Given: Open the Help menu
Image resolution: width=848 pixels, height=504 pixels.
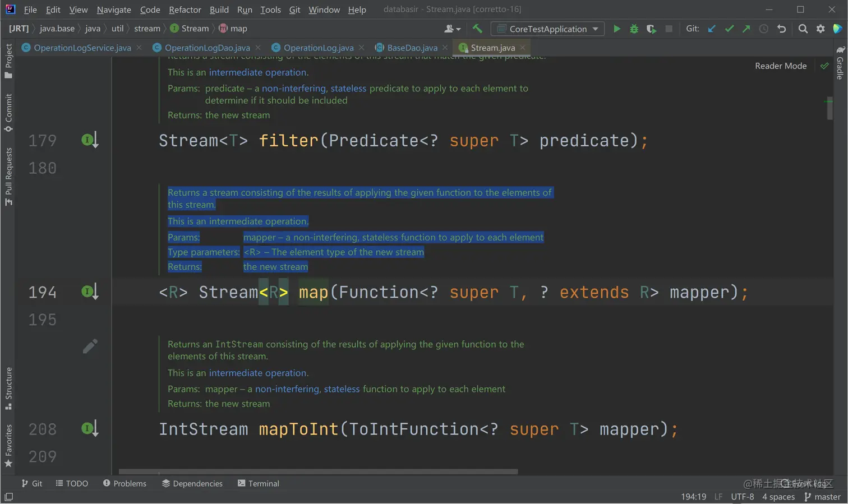Looking at the screenshot, I should tap(357, 10).
